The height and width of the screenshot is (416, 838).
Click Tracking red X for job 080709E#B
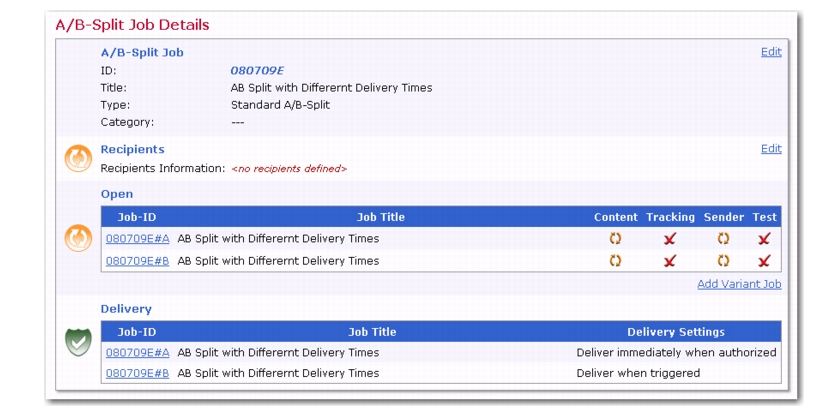pos(669,261)
